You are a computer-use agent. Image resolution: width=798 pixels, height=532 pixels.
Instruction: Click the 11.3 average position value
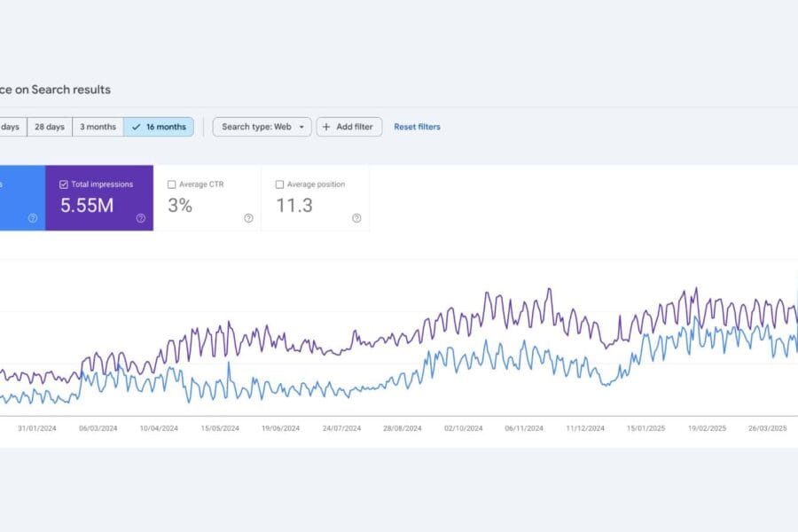click(x=293, y=206)
